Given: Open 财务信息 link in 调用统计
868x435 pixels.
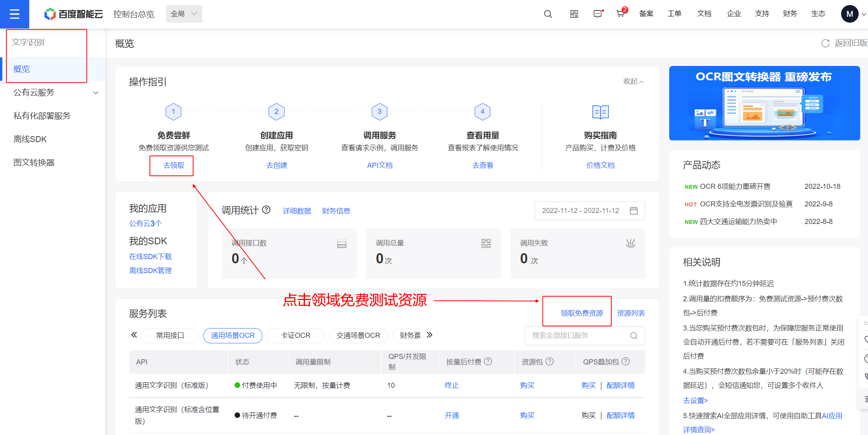Looking at the screenshot, I should [336, 211].
